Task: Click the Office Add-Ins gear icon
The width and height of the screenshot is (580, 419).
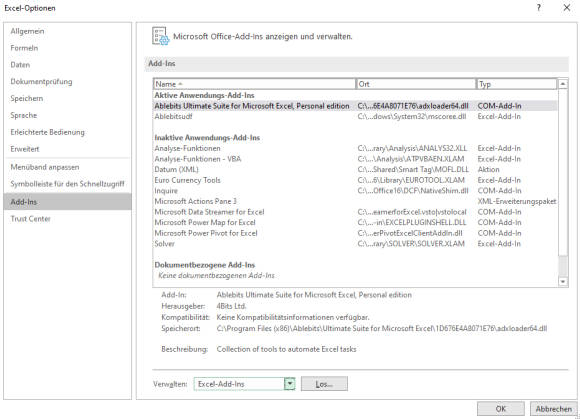Action: pyautogui.click(x=161, y=36)
